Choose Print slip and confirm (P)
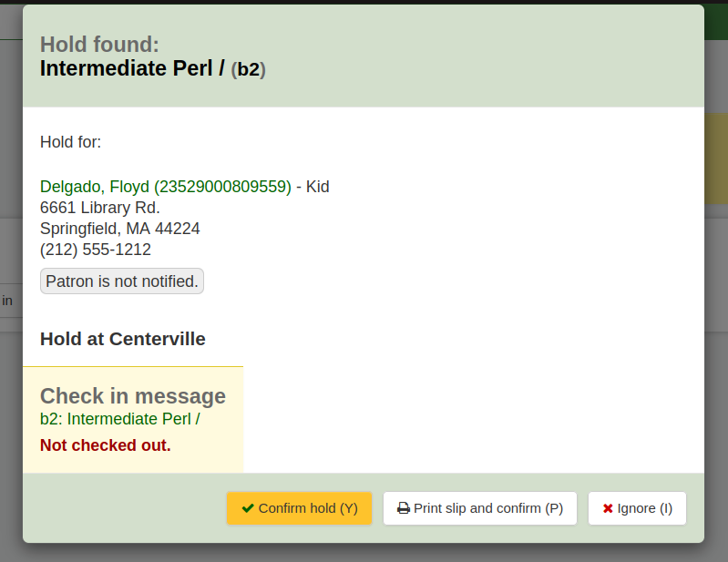Screen dimensions: 728x562 coord(480,508)
